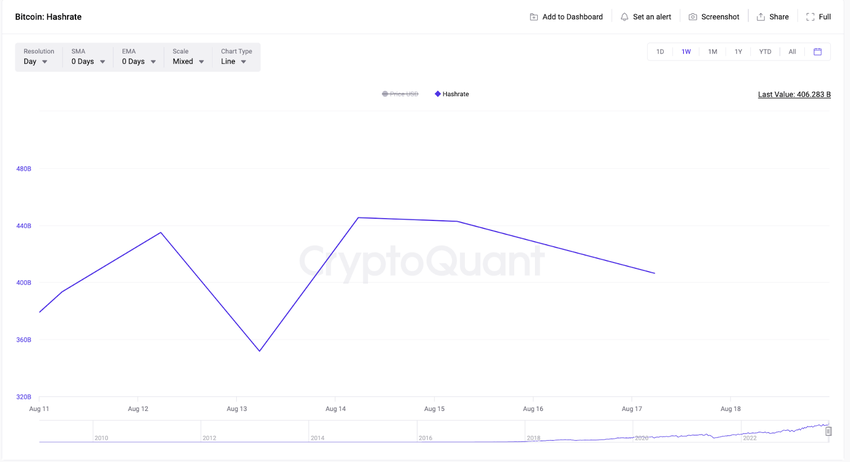Click the bell icon for alerts

tap(624, 17)
